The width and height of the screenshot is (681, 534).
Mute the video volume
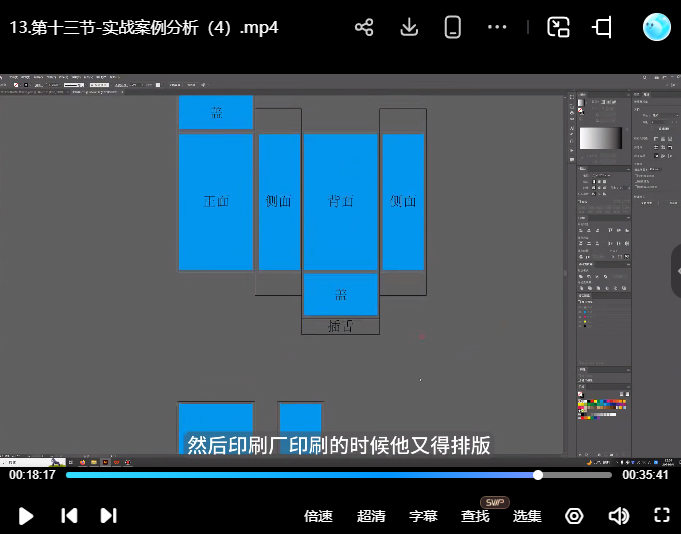[x=619, y=516]
